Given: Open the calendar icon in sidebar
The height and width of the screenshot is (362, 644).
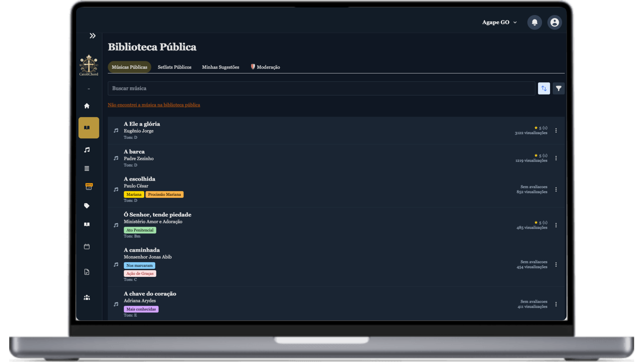Looking at the screenshot, I should coord(87,247).
